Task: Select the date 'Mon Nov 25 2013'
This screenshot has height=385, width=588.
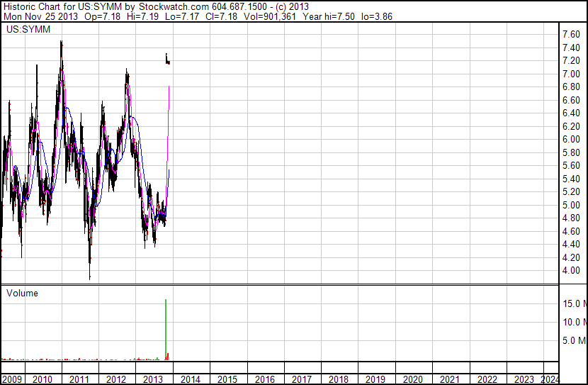Action: click(41, 16)
